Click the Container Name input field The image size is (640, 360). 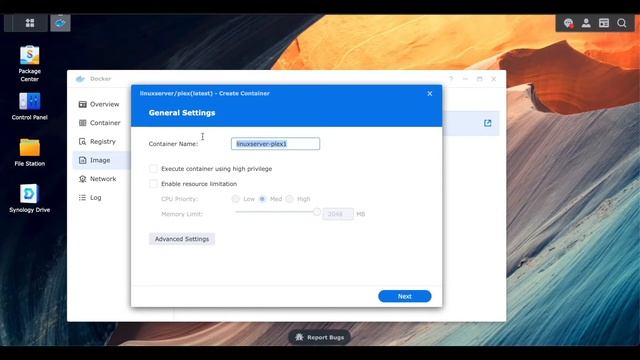coord(276,144)
